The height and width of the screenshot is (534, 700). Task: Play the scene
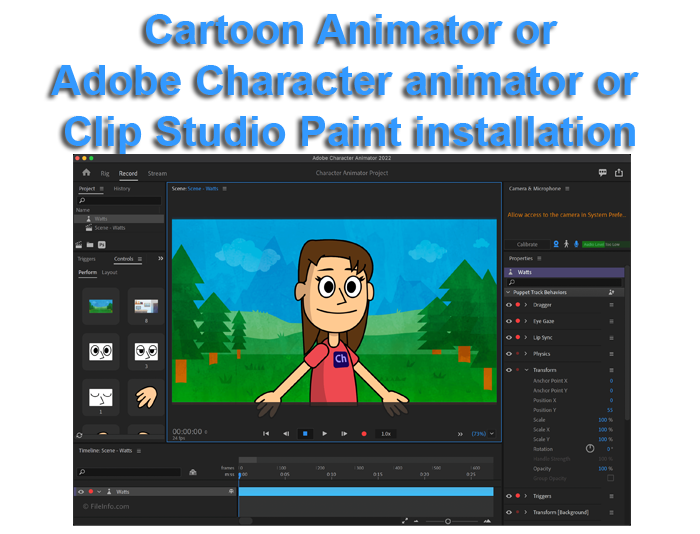coord(325,434)
